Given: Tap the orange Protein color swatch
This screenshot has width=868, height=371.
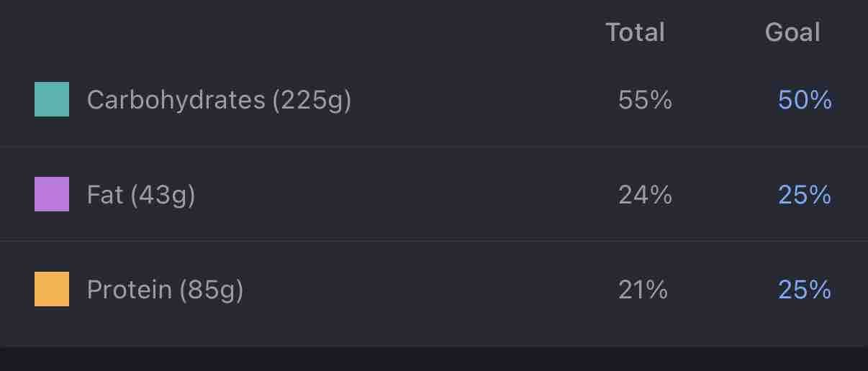Looking at the screenshot, I should (x=52, y=289).
